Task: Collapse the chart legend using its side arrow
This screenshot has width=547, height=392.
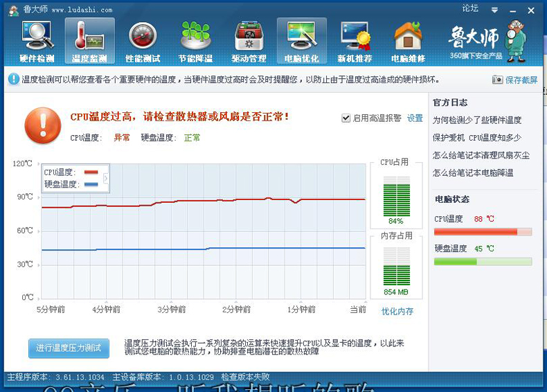Action: click(x=106, y=179)
